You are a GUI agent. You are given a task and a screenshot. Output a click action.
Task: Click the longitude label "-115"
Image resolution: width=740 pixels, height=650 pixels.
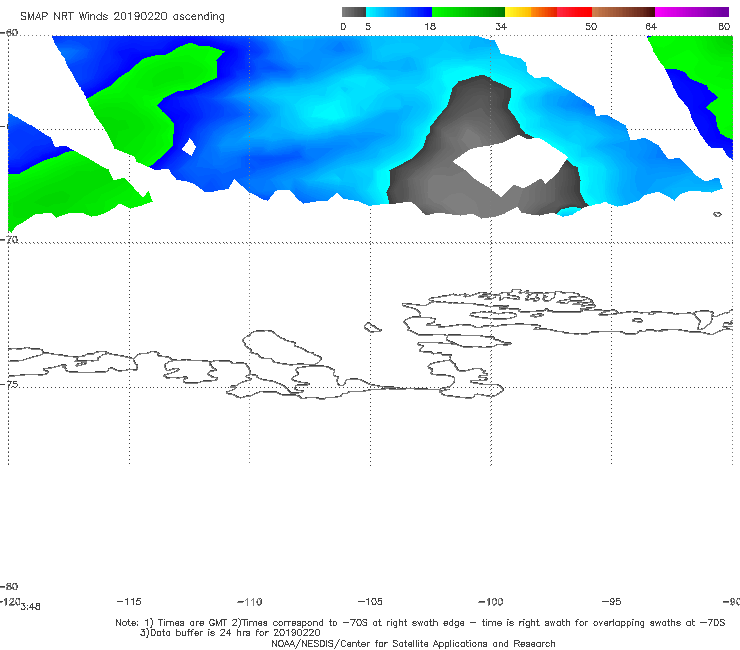pos(129,601)
